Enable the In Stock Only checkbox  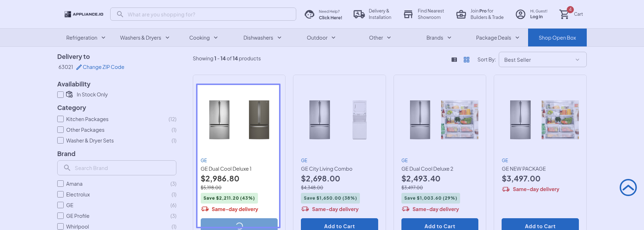coord(60,95)
